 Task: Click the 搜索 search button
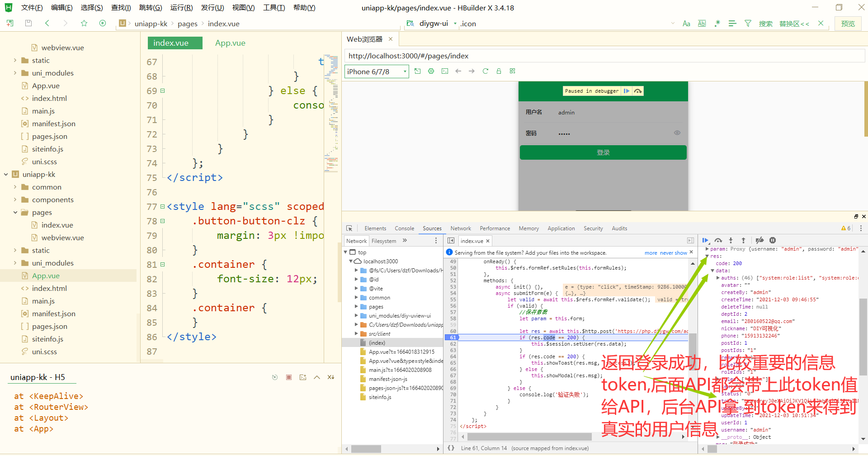pyautogui.click(x=765, y=24)
